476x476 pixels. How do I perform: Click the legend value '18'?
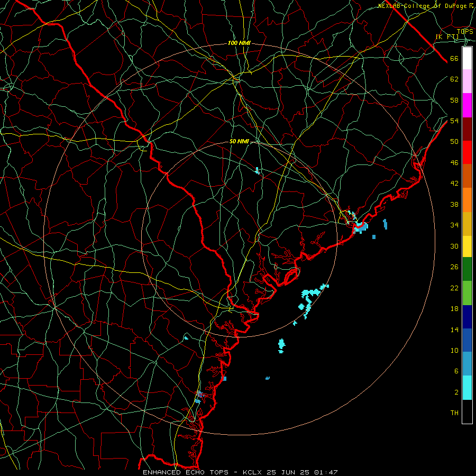point(454,309)
